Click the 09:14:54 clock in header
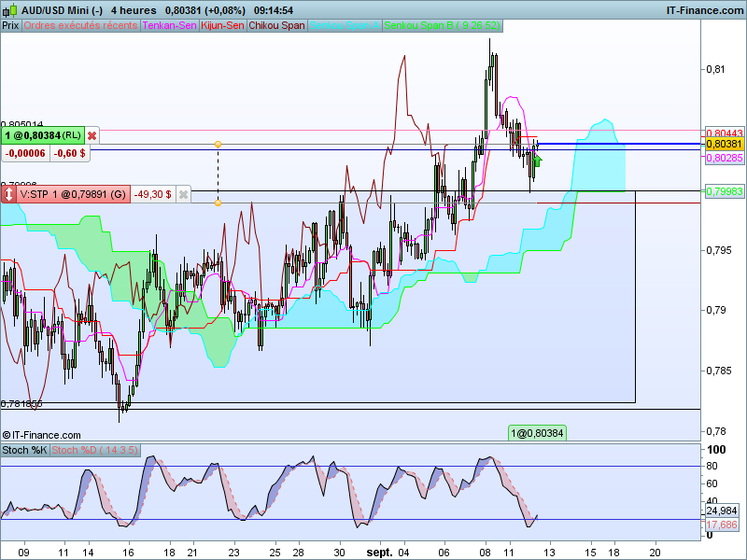Image resolution: width=747 pixels, height=560 pixels. pyautogui.click(x=274, y=10)
